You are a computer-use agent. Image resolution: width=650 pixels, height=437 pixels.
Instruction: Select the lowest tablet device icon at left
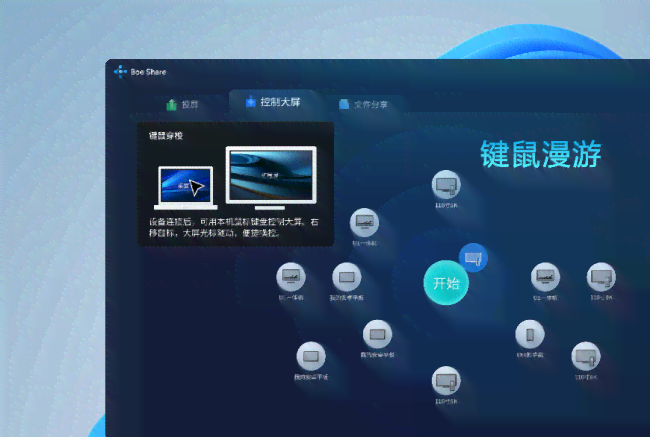311,356
